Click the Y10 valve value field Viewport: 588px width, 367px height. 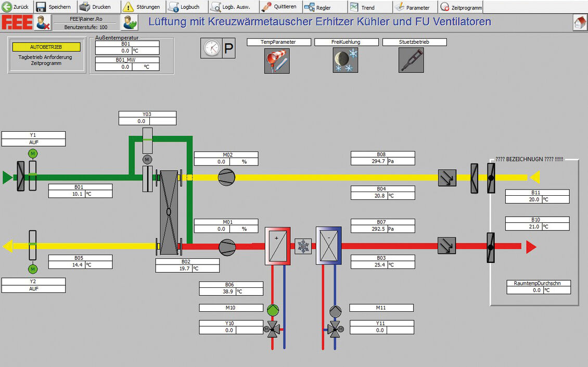point(231,330)
